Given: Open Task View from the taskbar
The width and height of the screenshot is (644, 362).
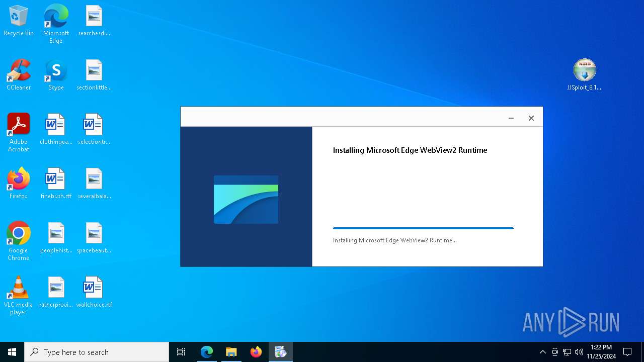Looking at the screenshot, I should pos(181,352).
